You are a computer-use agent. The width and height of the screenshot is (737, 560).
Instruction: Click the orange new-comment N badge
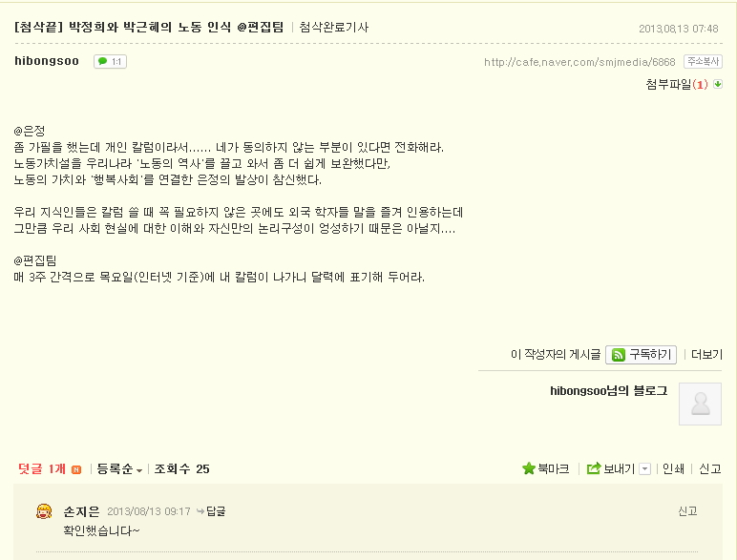(x=76, y=469)
